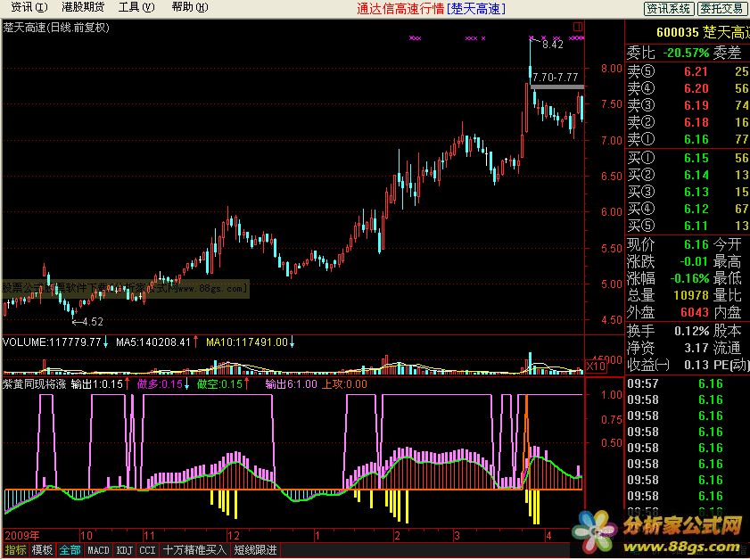The width and height of the screenshot is (750, 560).
Task: Click the 买⑤ 6.11 order row
Action: click(688, 226)
